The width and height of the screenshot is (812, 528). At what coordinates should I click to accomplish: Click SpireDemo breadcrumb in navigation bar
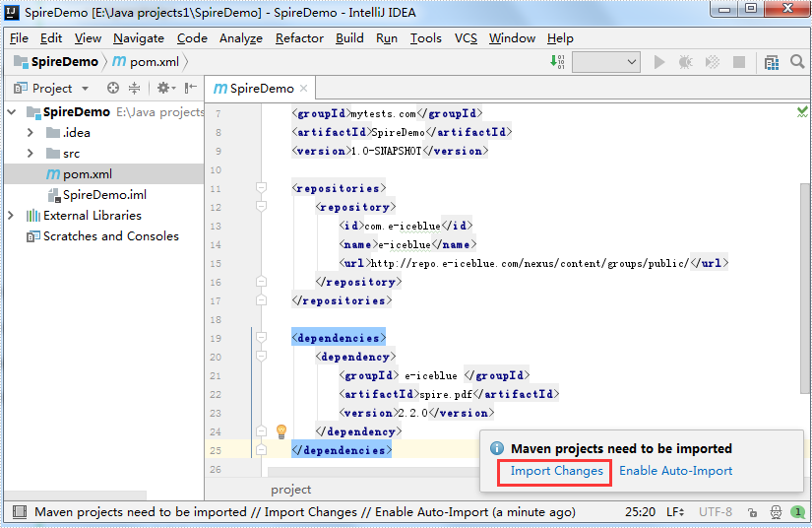point(56,62)
